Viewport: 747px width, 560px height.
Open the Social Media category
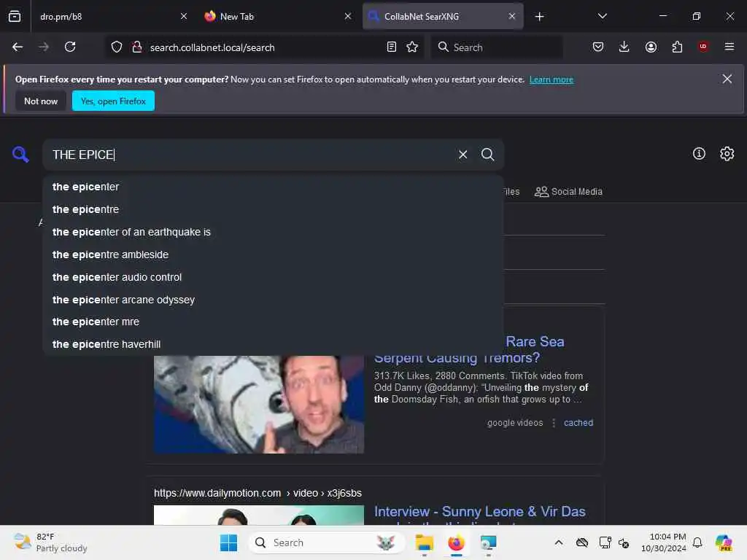[x=568, y=192]
